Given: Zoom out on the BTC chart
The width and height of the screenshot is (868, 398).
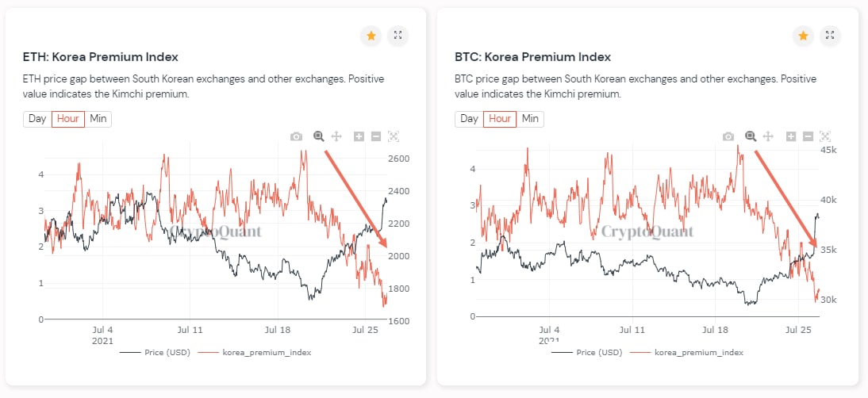Looking at the screenshot, I should pyautogui.click(x=808, y=136).
